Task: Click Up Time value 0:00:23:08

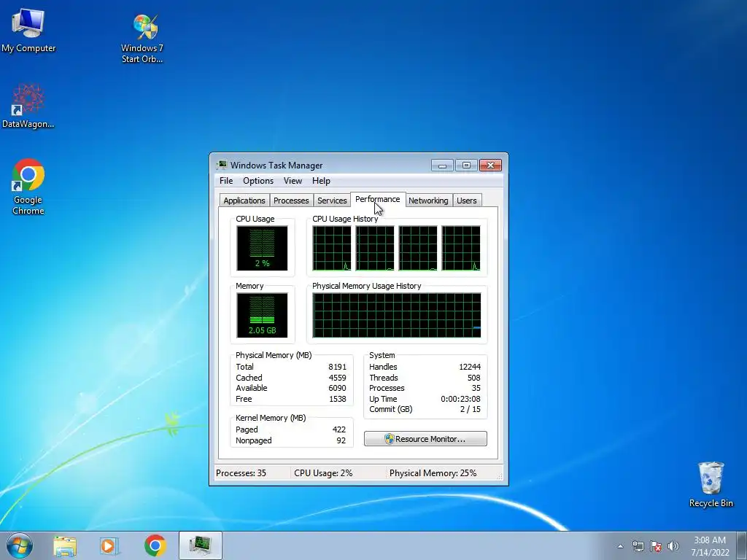Action: pyautogui.click(x=461, y=399)
